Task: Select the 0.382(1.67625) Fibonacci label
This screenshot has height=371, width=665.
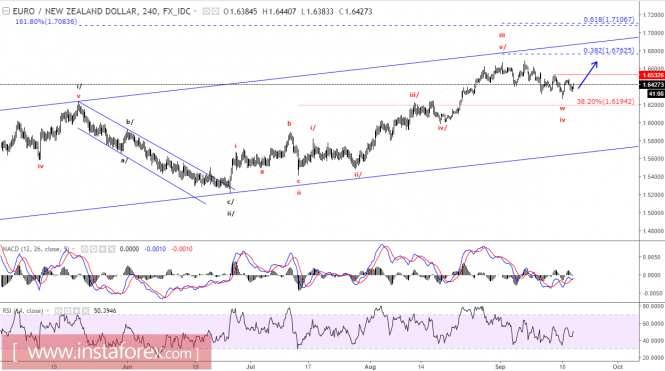Action: [x=609, y=50]
